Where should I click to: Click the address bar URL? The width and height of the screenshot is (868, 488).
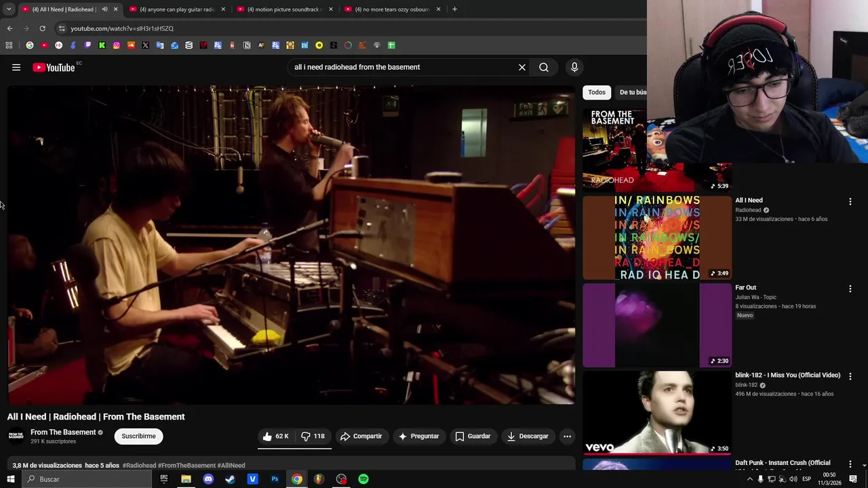pyautogui.click(x=122, y=28)
